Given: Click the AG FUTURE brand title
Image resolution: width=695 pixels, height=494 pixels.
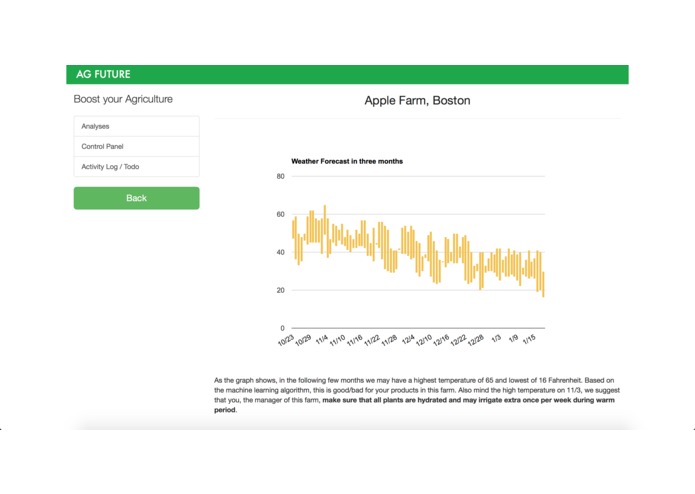Looking at the screenshot, I should click(x=103, y=74).
